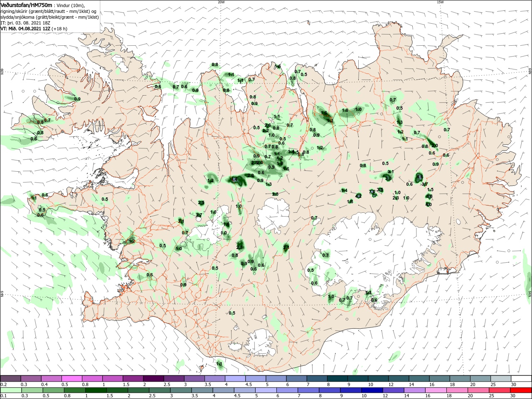This screenshot has height=399, width=532.
Task: Click the lavender 4 swatch in the snow legend
Action: (235, 379)
